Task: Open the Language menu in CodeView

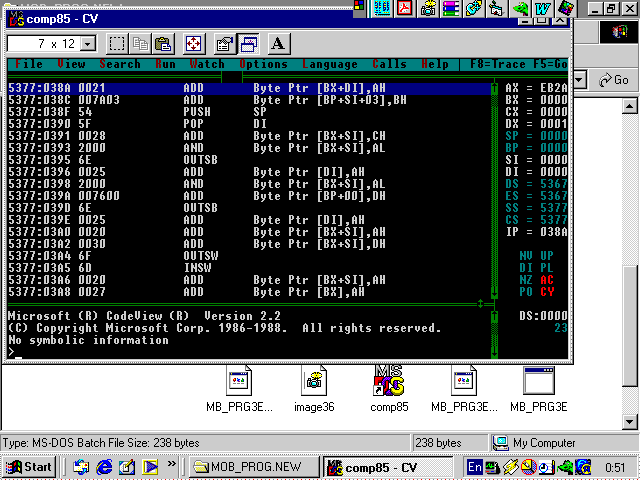Action: point(330,64)
